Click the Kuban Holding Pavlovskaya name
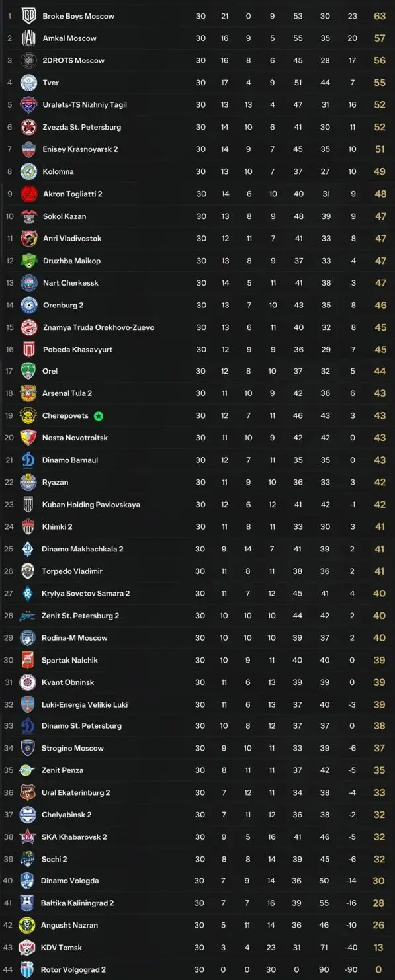Screen dimensions: 395x980 91,505
